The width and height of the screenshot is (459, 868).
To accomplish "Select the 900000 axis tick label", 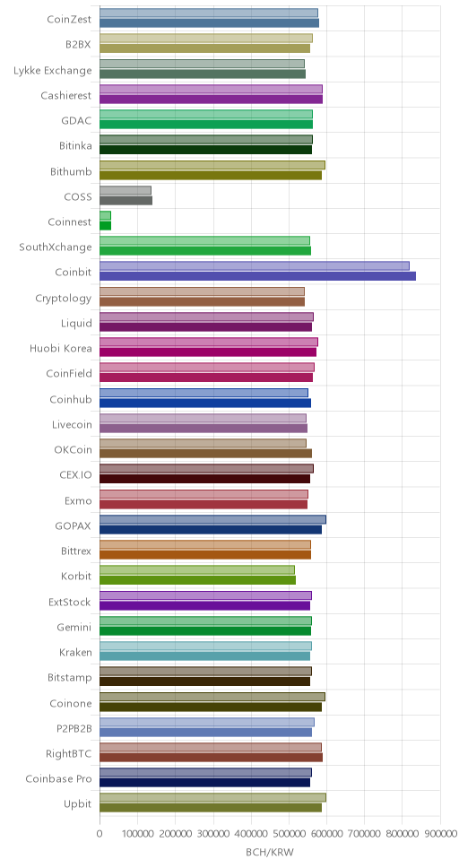I will [440, 833].
